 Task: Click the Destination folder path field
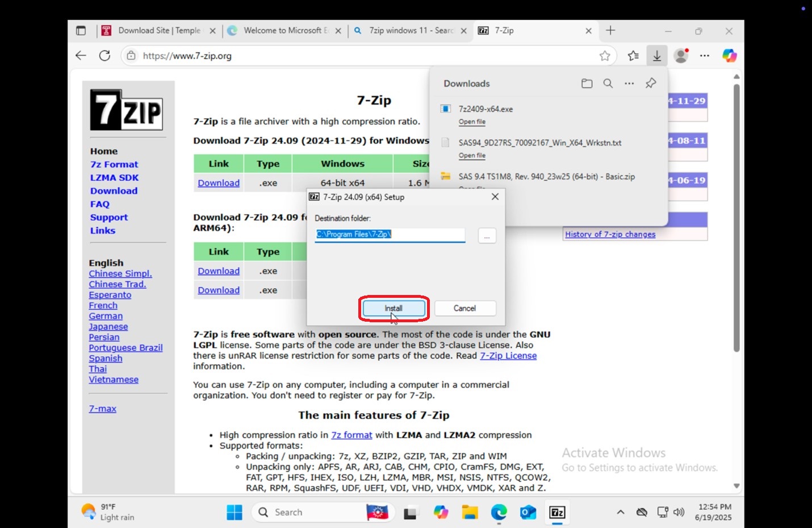click(390, 234)
